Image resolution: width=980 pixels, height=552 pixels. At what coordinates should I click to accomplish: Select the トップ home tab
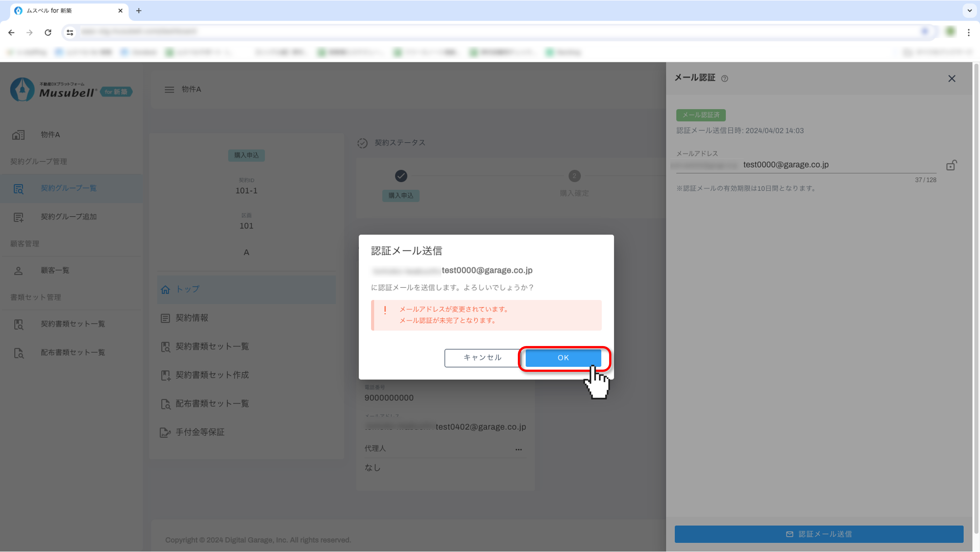point(187,289)
